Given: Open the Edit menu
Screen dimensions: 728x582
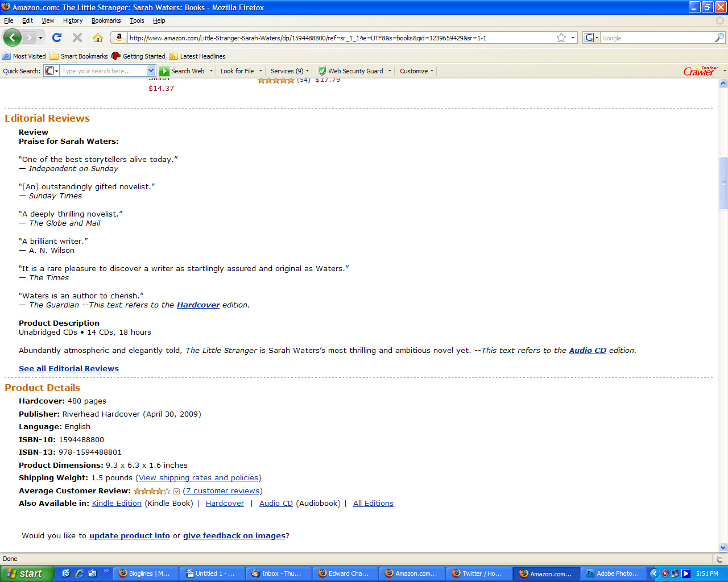Looking at the screenshot, I should [x=27, y=20].
